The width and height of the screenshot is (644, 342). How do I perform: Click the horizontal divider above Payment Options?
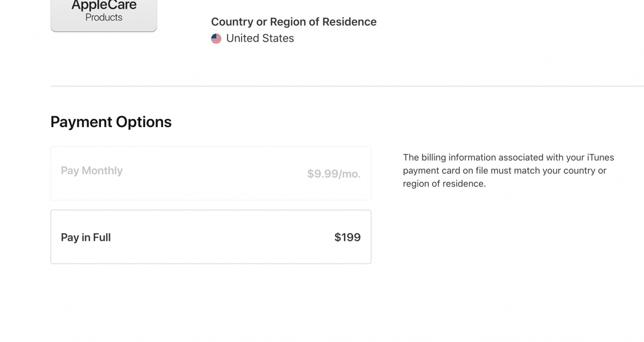347,86
